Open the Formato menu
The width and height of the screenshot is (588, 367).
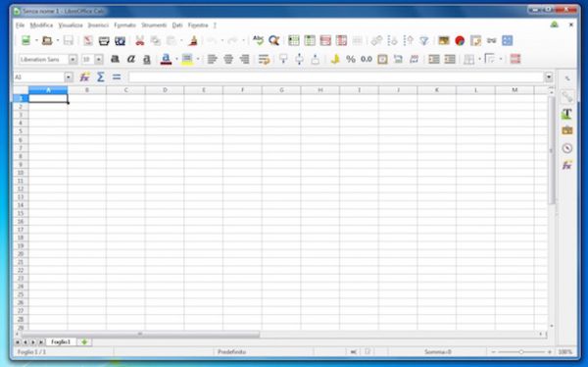pos(124,26)
